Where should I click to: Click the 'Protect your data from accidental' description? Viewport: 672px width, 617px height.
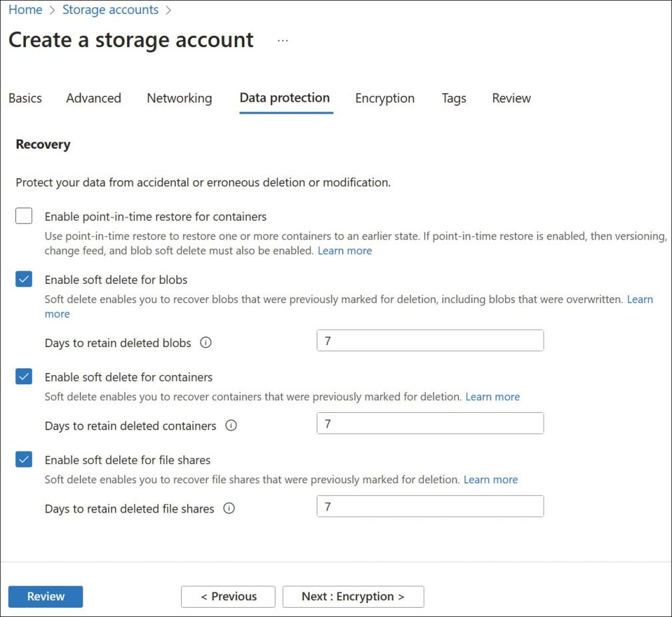pyautogui.click(x=203, y=182)
